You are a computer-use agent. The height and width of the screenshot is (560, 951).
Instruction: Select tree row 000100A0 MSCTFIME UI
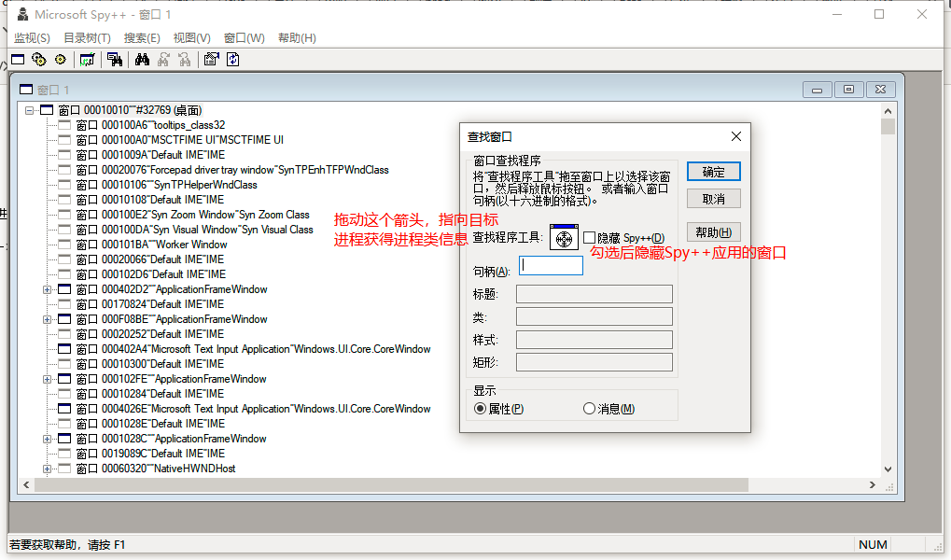[179, 140]
